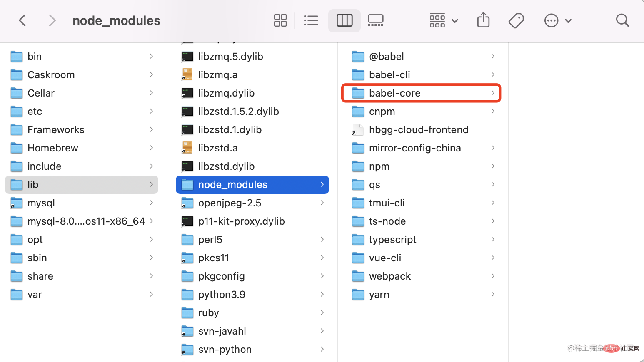Select the svn-python folder

coord(252,349)
